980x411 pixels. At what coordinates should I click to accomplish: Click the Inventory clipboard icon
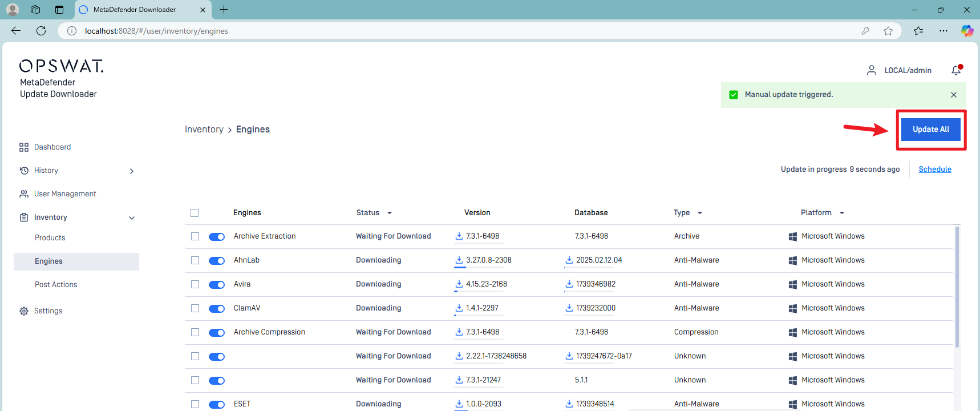(x=24, y=217)
